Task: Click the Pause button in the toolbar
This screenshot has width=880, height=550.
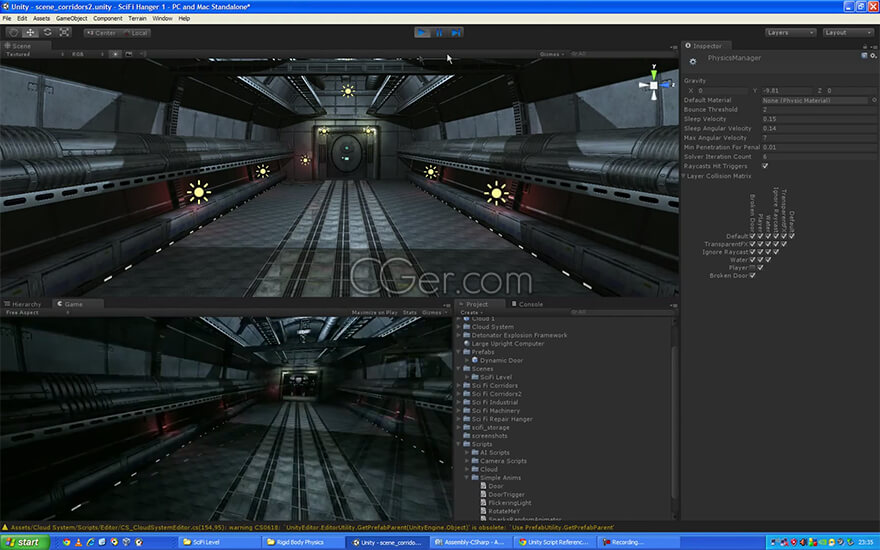Action: point(439,33)
